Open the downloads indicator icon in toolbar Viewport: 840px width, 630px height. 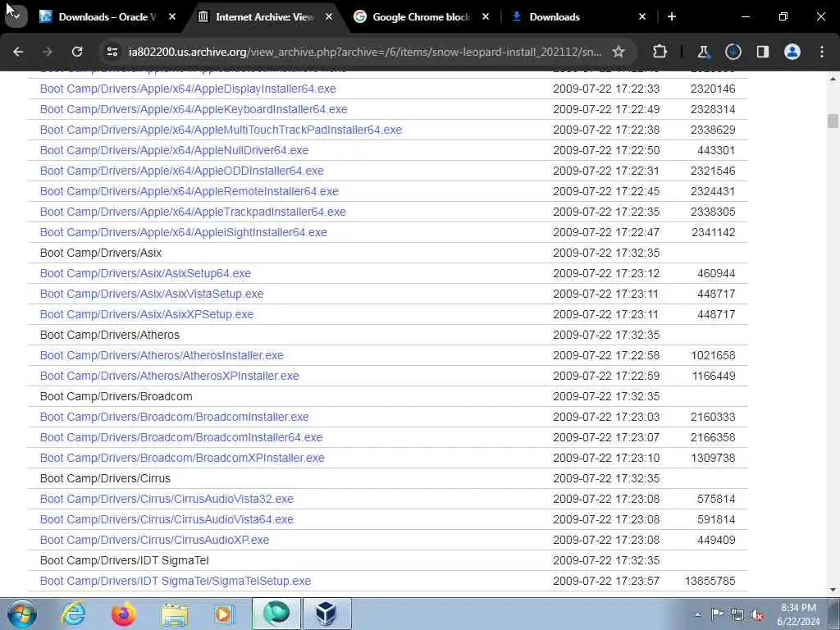tap(733, 52)
